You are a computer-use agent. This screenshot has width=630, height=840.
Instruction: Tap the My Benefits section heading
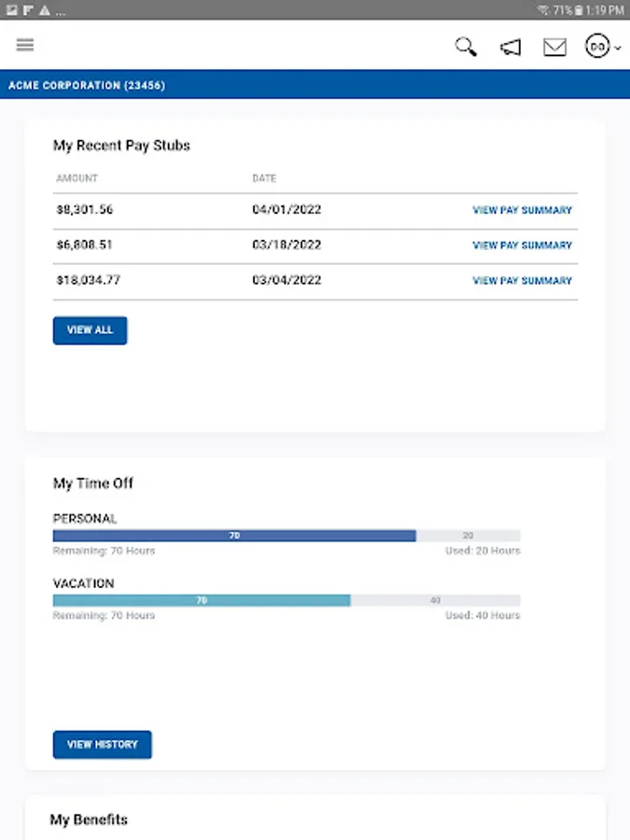89,819
